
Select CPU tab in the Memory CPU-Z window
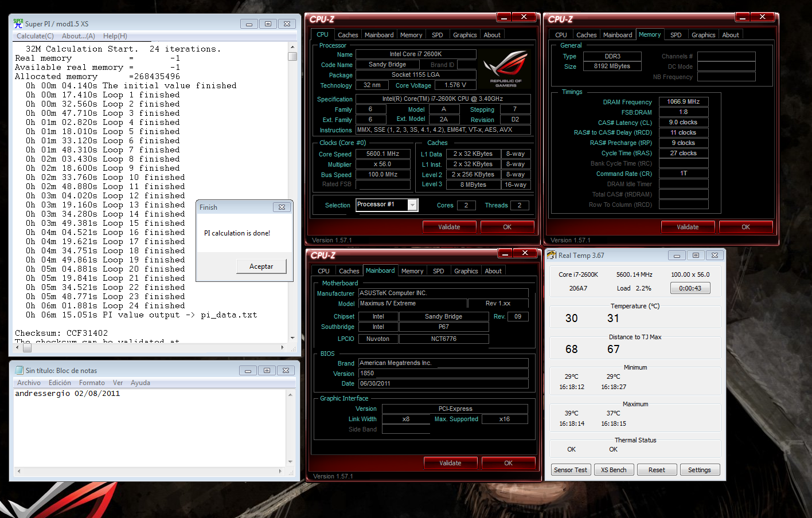coord(561,35)
